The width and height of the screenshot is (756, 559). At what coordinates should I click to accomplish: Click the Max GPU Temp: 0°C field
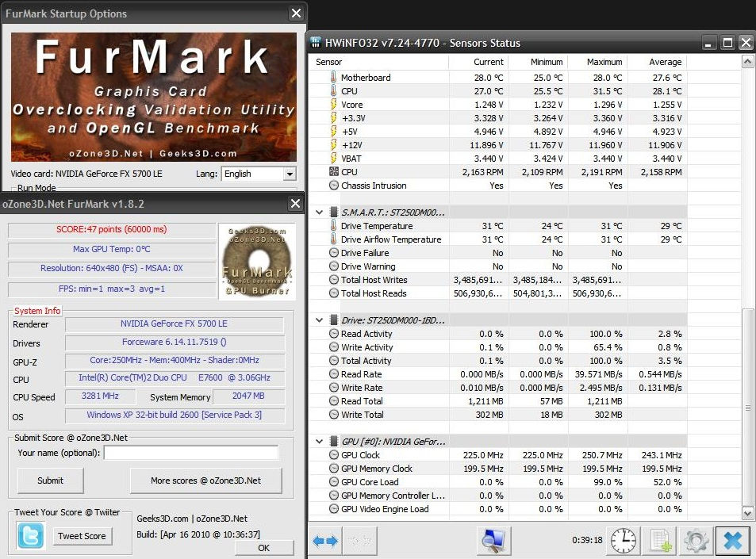tap(111, 250)
